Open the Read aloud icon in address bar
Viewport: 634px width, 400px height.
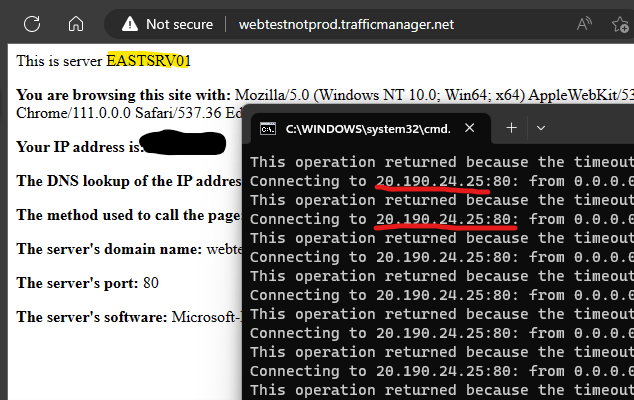point(583,24)
